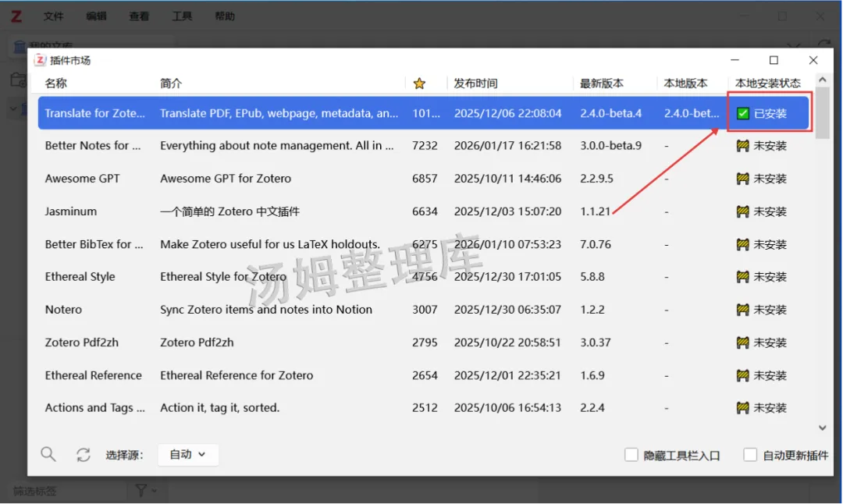
Task: Click 未安装 icon in Ethereal Style row
Action: point(742,277)
